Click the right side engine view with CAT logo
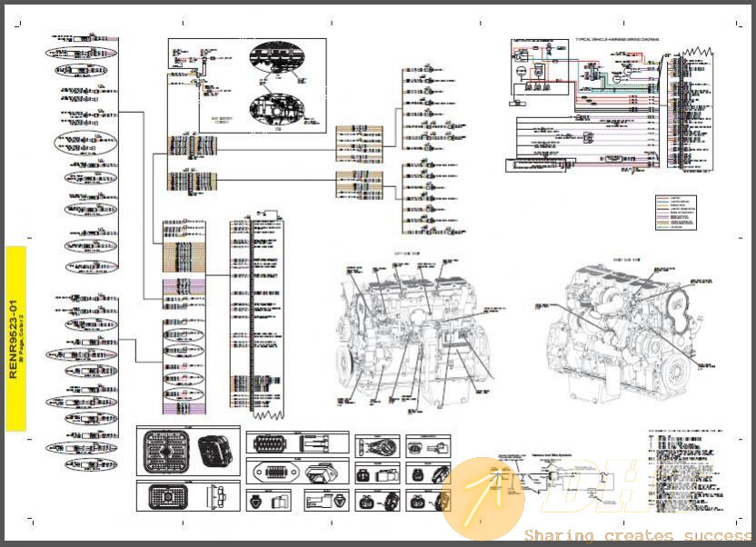The image size is (756, 547). pos(627,333)
